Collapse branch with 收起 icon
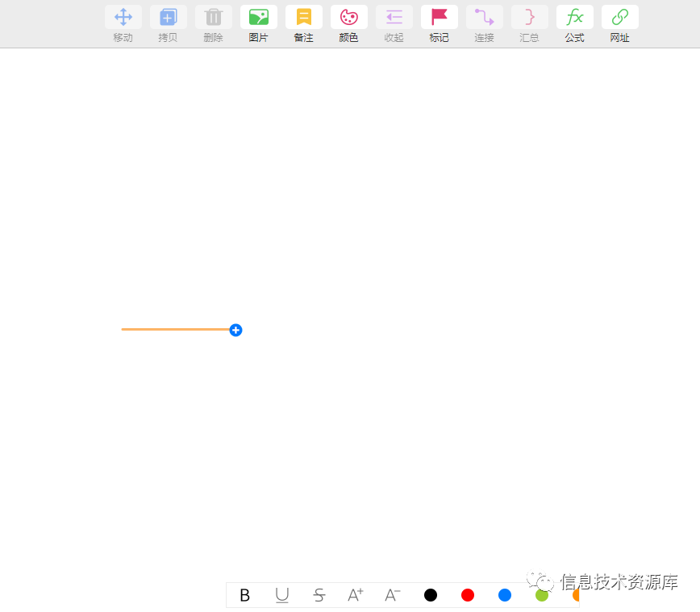The image size is (700, 612). coord(394,18)
